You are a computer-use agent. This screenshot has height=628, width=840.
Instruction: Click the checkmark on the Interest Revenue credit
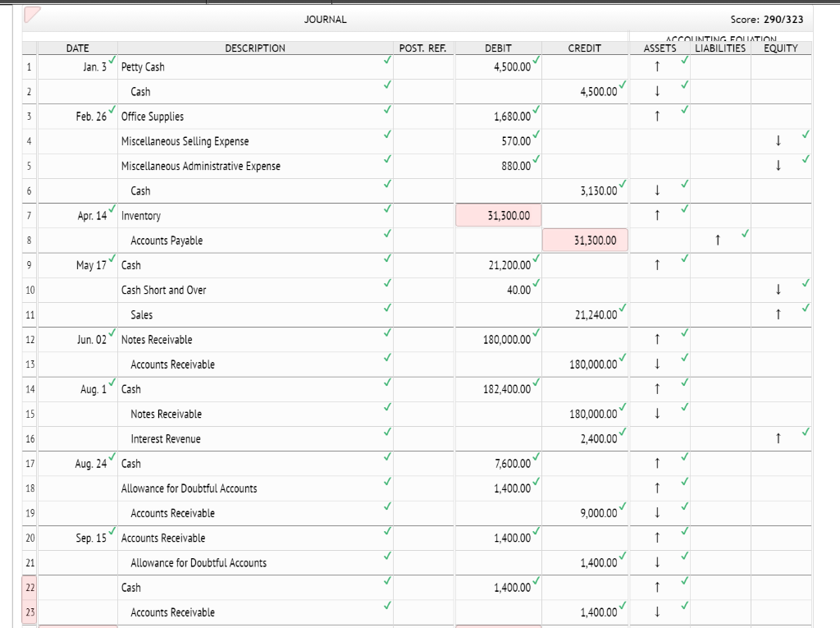[623, 431]
